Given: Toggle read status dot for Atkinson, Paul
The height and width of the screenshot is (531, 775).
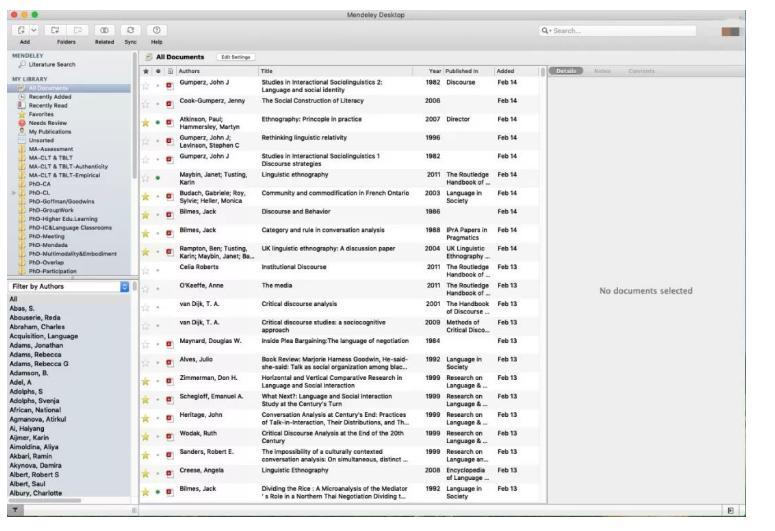Looking at the screenshot, I should coord(158,122).
